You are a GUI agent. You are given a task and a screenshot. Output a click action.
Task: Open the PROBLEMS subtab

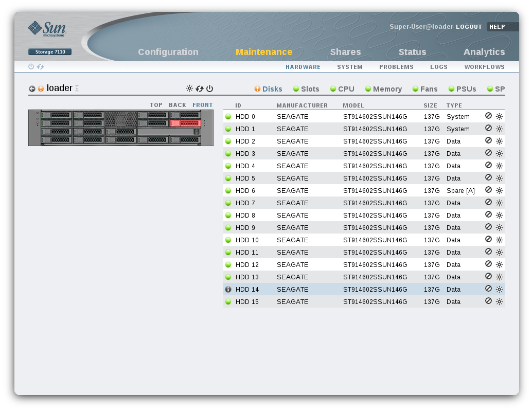pos(396,67)
